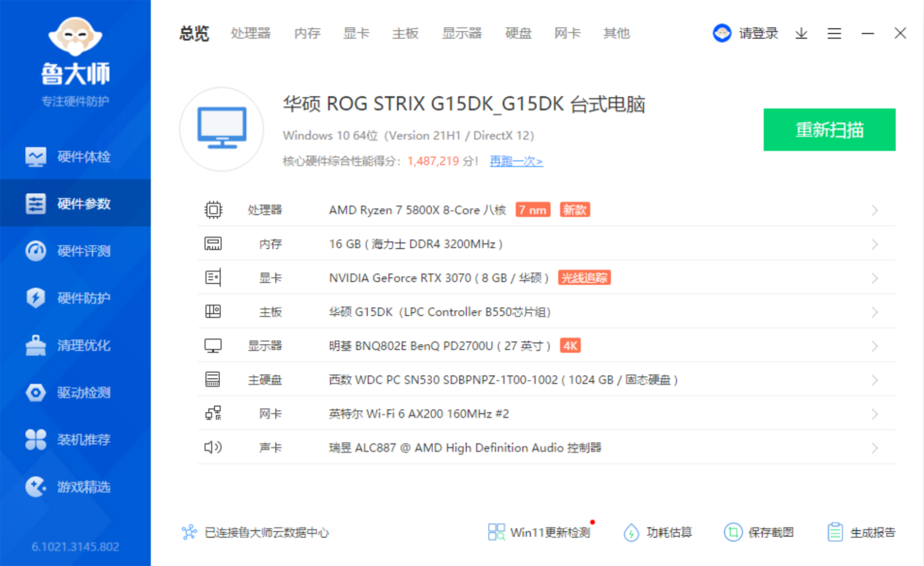Go to 硬件评测 benchmark section

pyautogui.click(x=76, y=251)
